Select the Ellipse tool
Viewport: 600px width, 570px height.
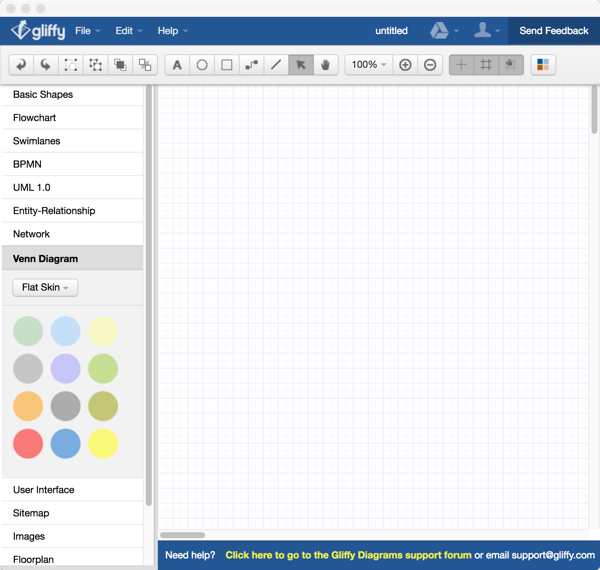pos(202,65)
